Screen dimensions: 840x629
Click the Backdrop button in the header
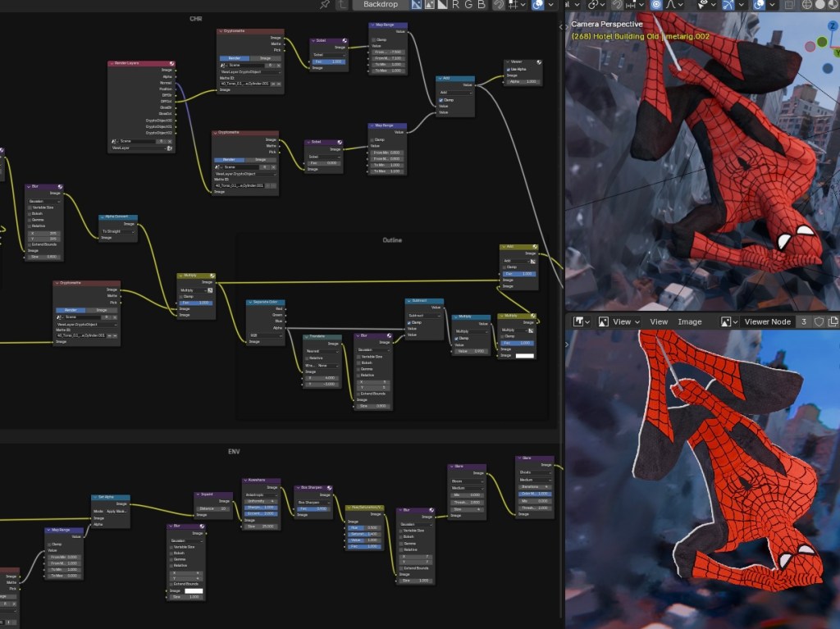point(380,5)
